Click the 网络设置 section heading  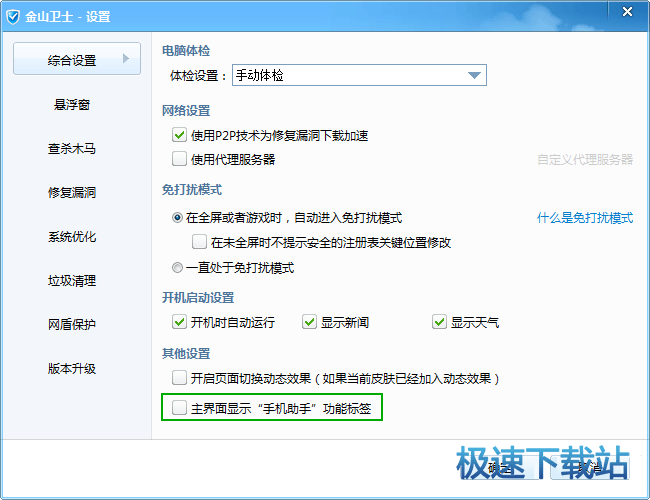(186, 111)
